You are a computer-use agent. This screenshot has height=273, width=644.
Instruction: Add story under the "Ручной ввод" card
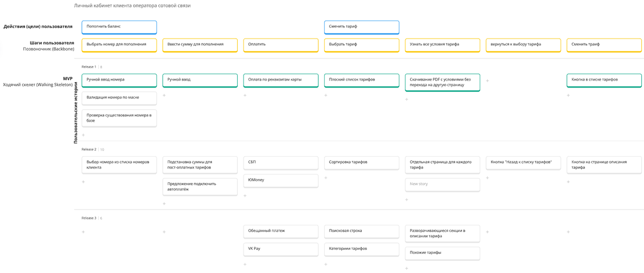point(164,95)
